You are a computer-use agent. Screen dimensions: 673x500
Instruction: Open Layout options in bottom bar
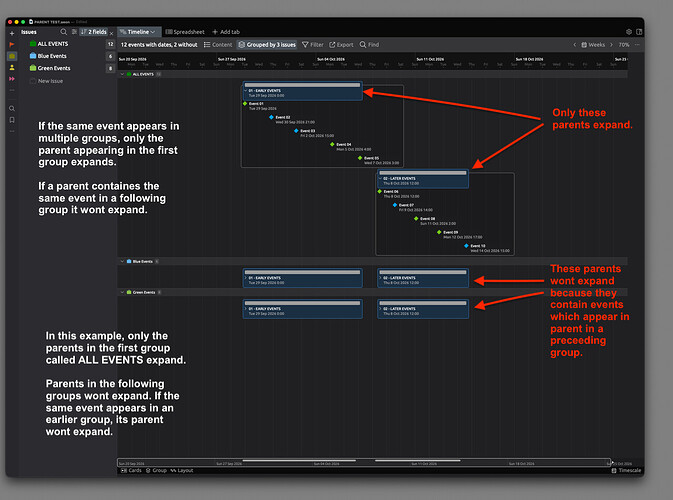pyautogui.click(x=182, y=471)
